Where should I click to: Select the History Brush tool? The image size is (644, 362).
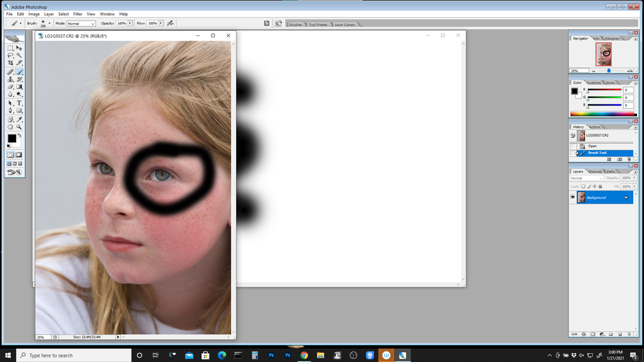(19, 79)
